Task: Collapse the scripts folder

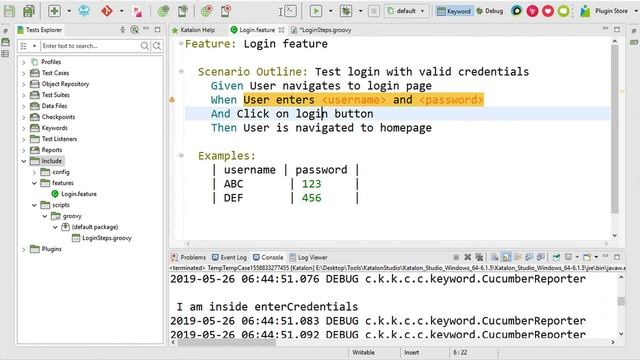Action: point(34,205)
